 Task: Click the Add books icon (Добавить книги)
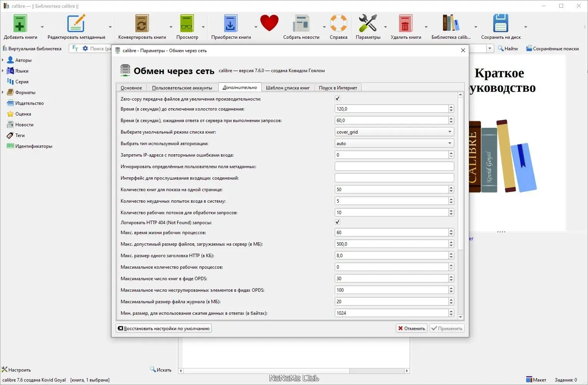(x=20, y=23)
